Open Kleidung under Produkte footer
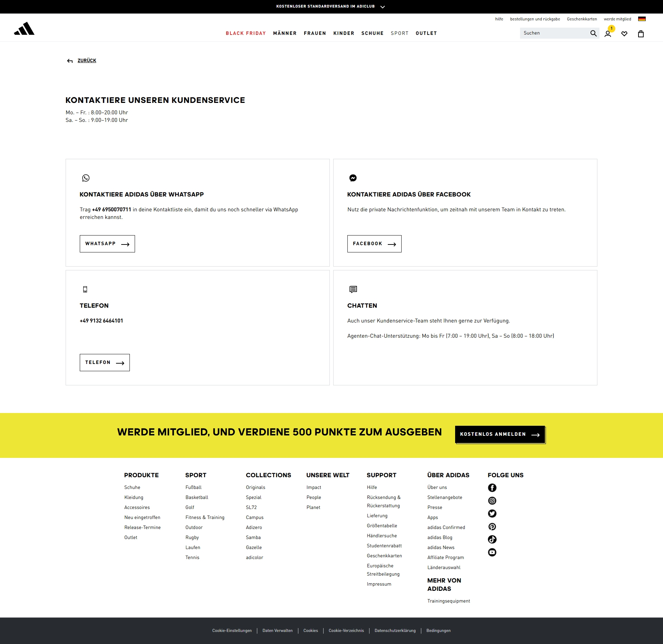The image size is (663, 644). tap(134, 498)
